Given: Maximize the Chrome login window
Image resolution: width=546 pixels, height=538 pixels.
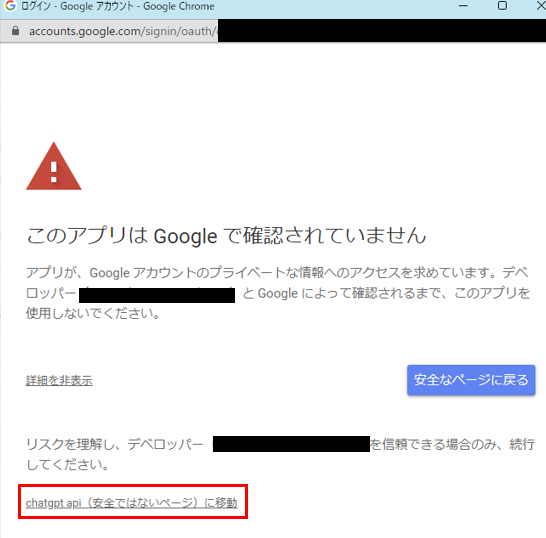Looking at the screenshot, I should point(502,6).
